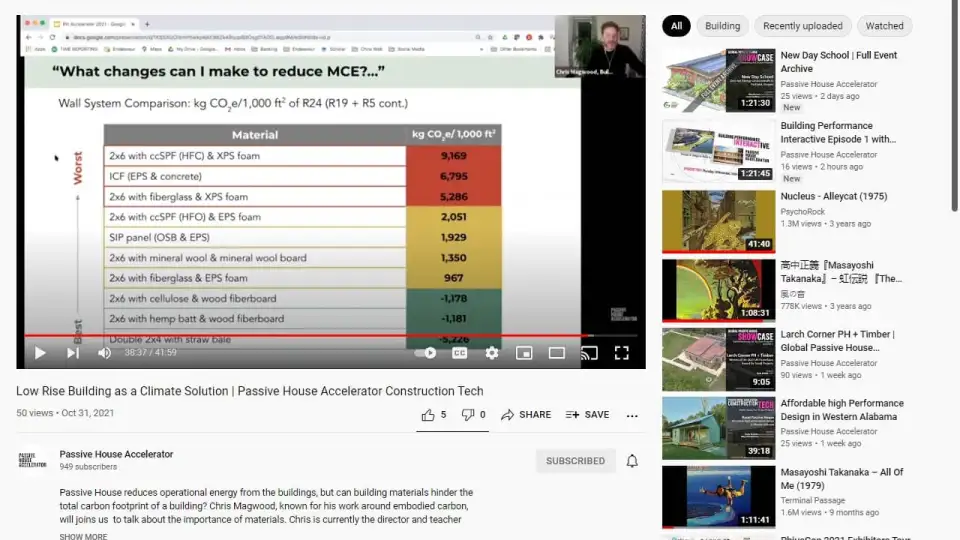Save video to a playlist

point(587,415)
